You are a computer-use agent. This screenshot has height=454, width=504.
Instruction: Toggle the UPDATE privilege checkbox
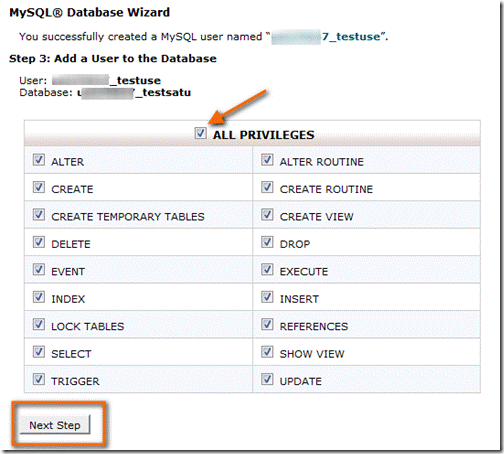click(267, 379)
